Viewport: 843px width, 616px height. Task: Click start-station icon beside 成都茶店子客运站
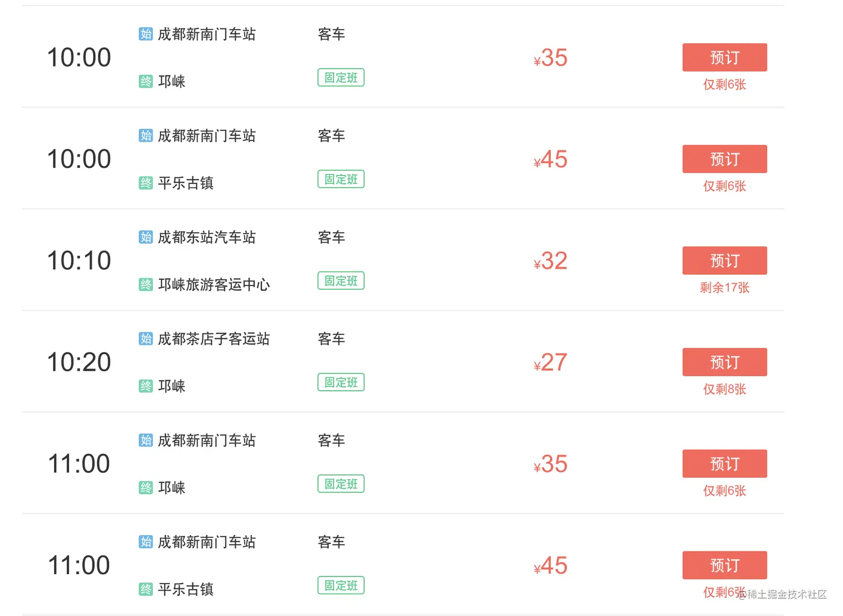click(146, 338)
